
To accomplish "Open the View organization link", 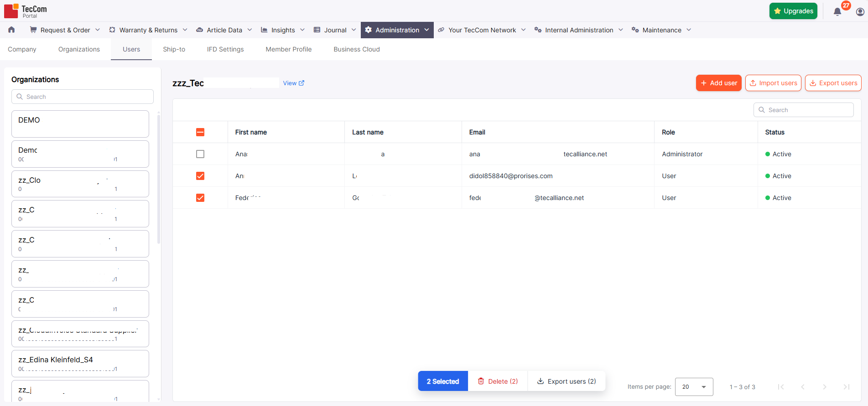I will (294, 83).
